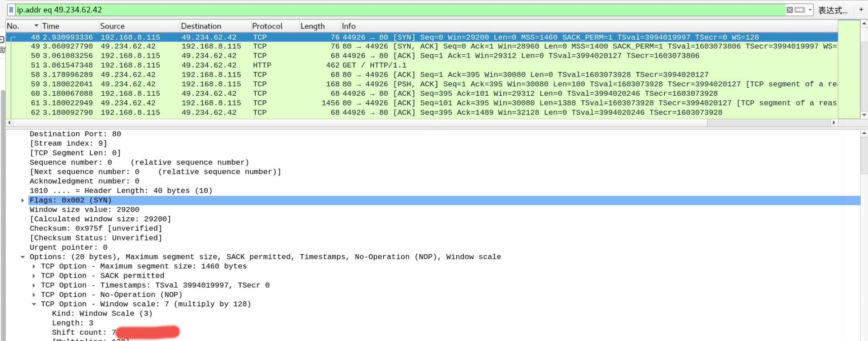Select packet 59 PSH, ACK row
This screenshot has width=868, height=341.
422,84
